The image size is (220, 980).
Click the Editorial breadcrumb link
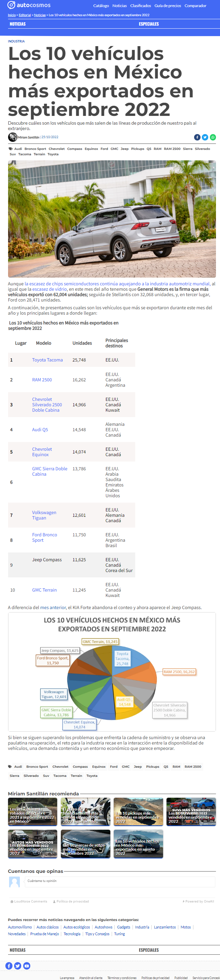pyautogui.click(x=25, y=15)
